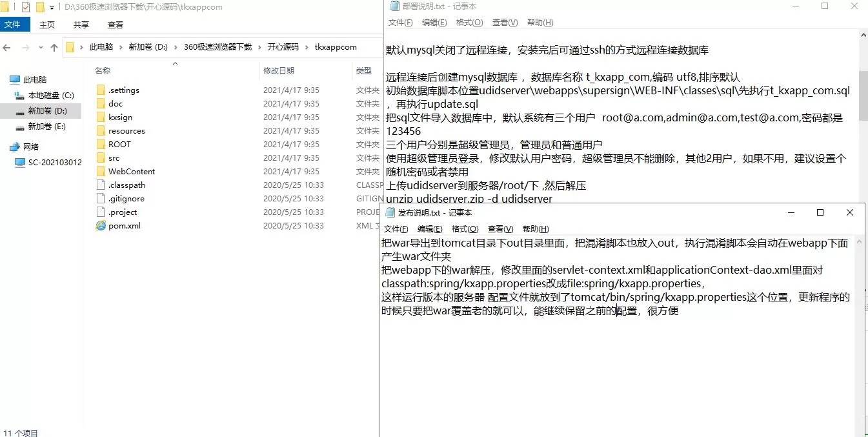Maximize the 发布说明.txt Notepad window

point(820,212)
